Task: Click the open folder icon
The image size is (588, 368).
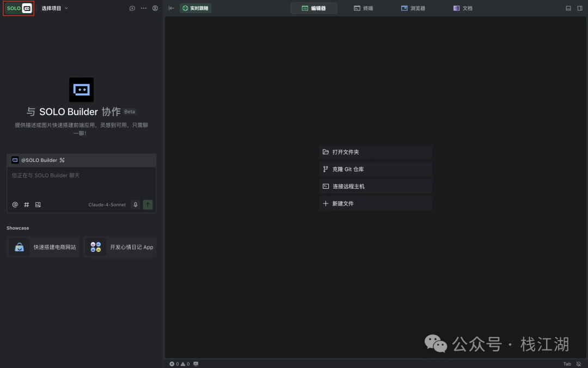Action: click(x=326, y=152)
